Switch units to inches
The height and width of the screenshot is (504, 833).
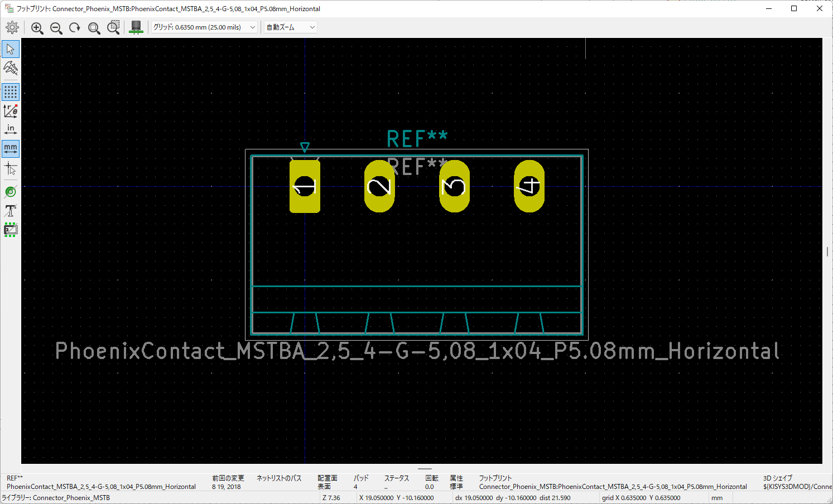[11, 130]
